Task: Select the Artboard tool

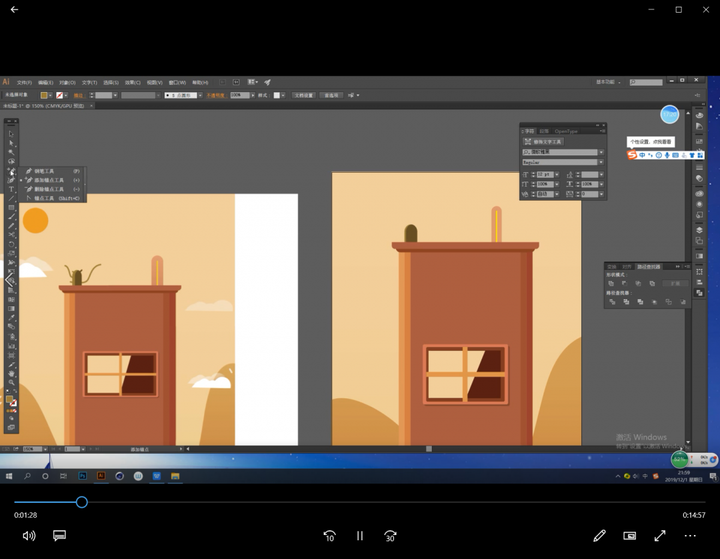Action: [11, 355]
